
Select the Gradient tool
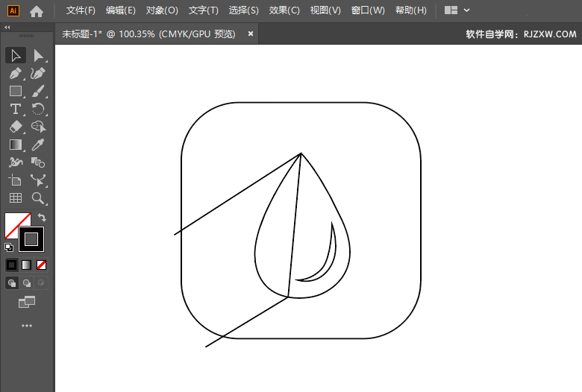tap(16, 145)
